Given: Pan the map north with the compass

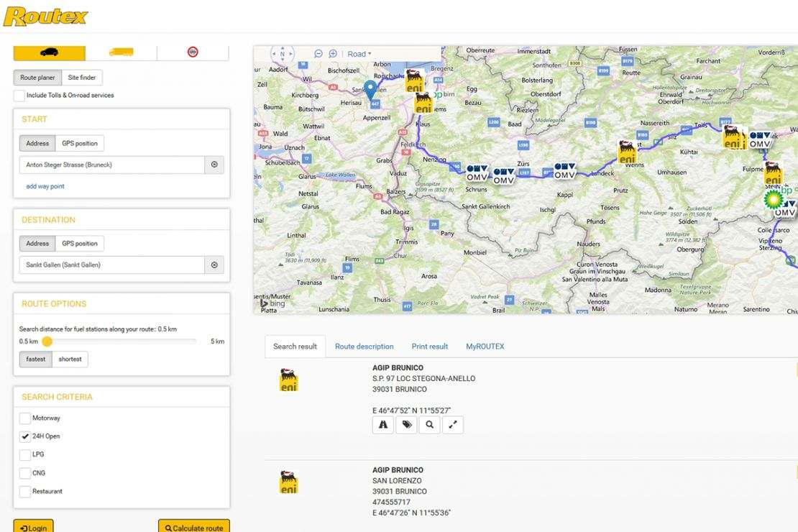Looking at the screenshot, I should coord(283,48).
